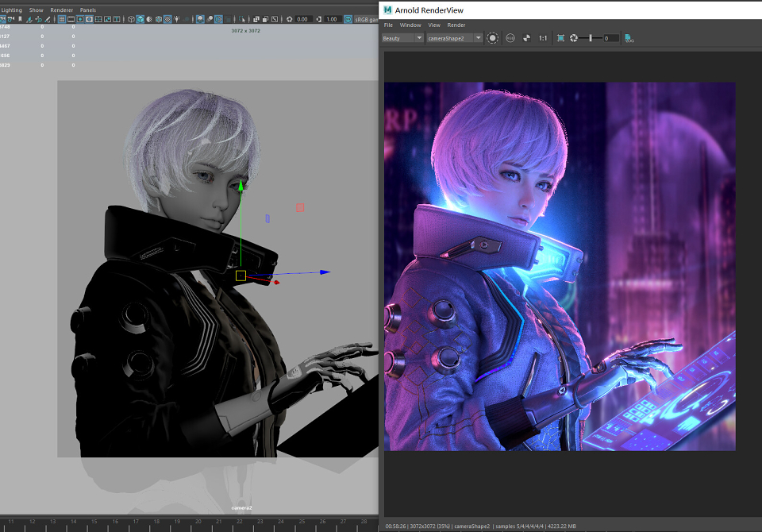Click the render/refresh circle button in RenderView
The image size is (762, 532).
pos(492,38)
